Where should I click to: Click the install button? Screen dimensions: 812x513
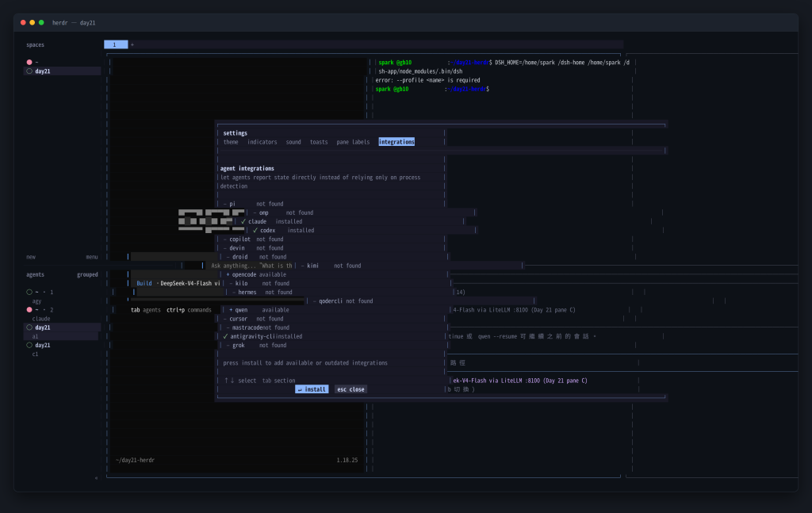click(x=312, y=389)
